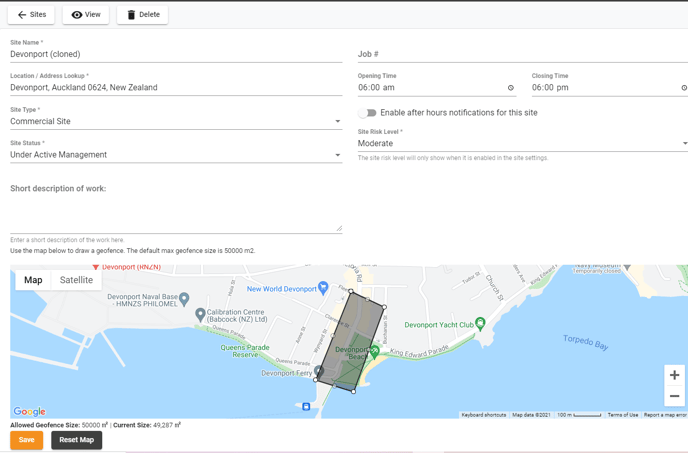Click the Allowed Geofence Size text
Screen dimensions: 688x453
[x=59, y=425]
